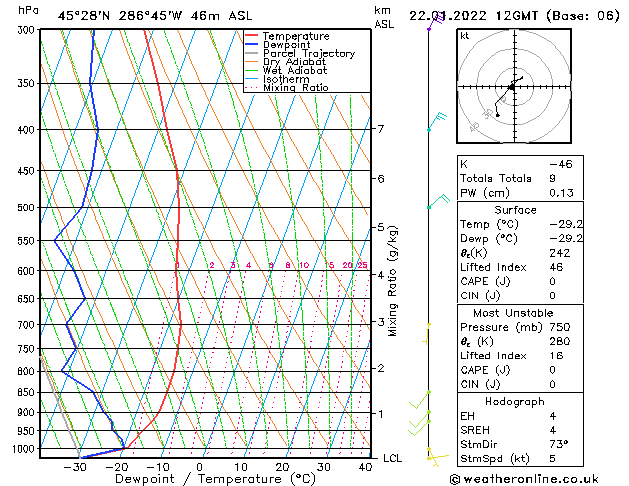
Task: Click the mixing ratio label 25
Action: (363, 265)
